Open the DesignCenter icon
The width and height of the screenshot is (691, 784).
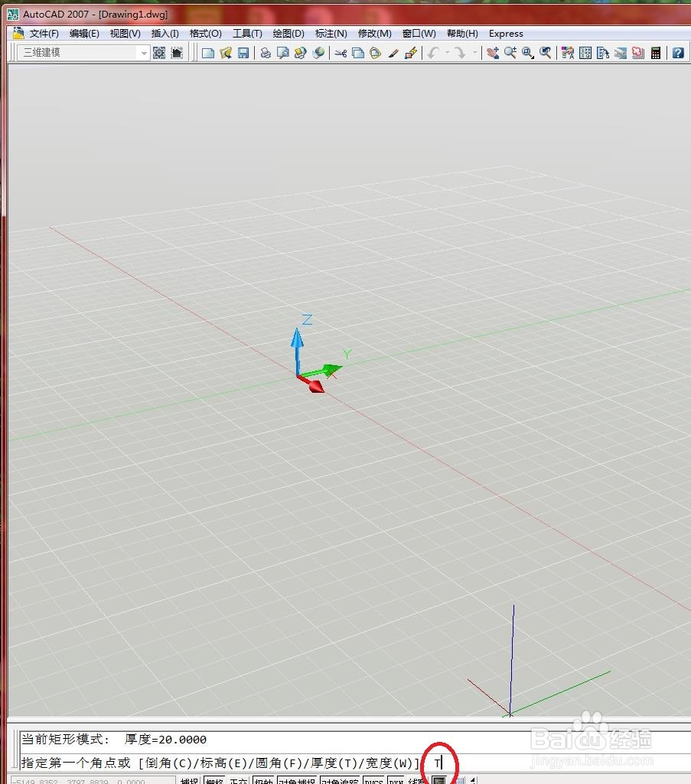point(585,53)
